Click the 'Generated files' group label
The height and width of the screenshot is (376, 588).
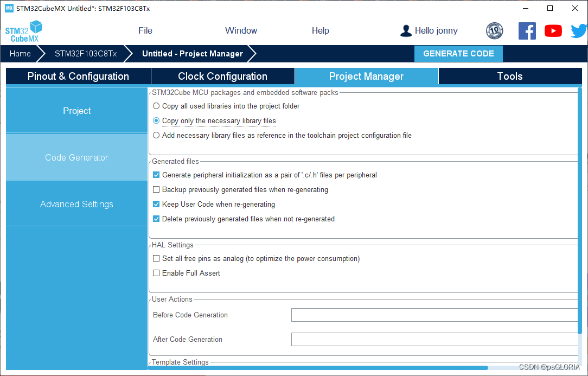click(175, 161)
